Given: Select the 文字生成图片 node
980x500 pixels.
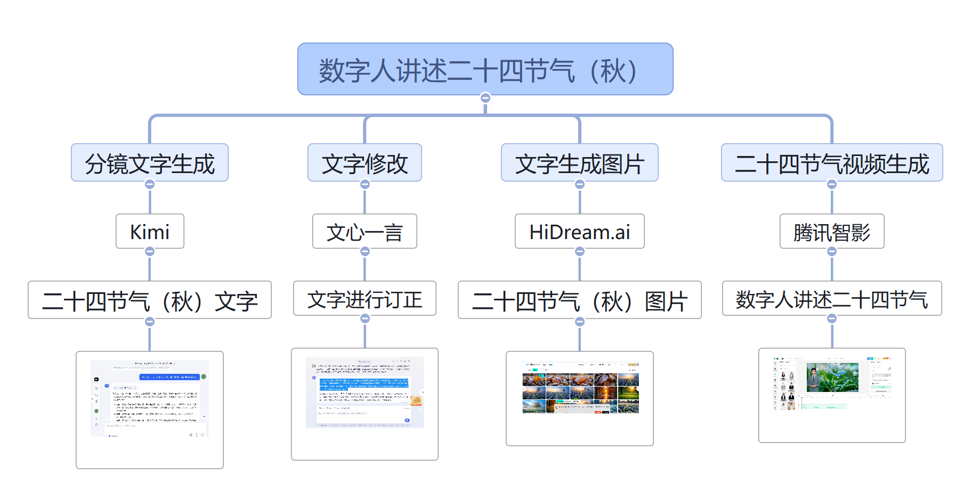Looking at the screenshot, I should 580,162.
